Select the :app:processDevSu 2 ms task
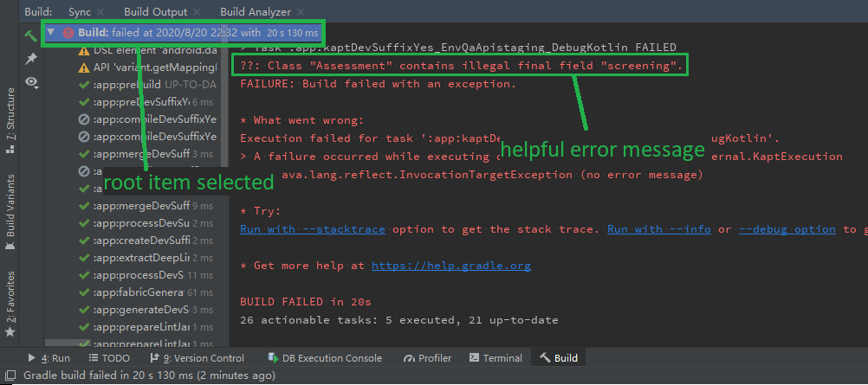The image size is (868, 385). [x=148, y=223]
